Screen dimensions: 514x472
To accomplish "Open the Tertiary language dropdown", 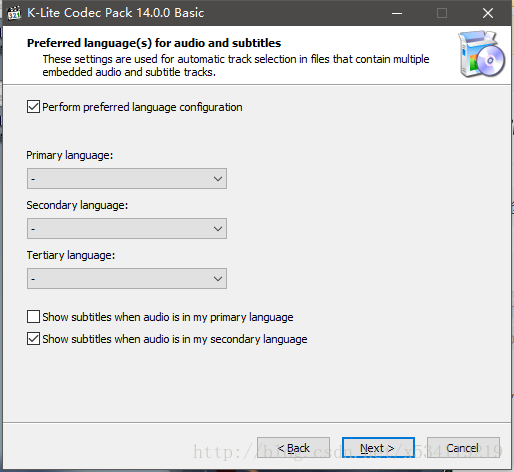I will pos(127,279).
